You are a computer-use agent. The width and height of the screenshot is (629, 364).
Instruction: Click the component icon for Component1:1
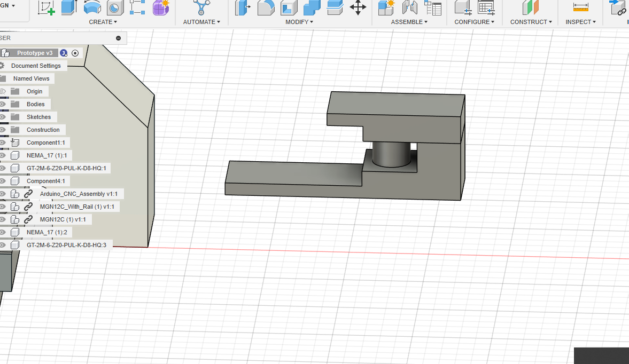point(15,142)
